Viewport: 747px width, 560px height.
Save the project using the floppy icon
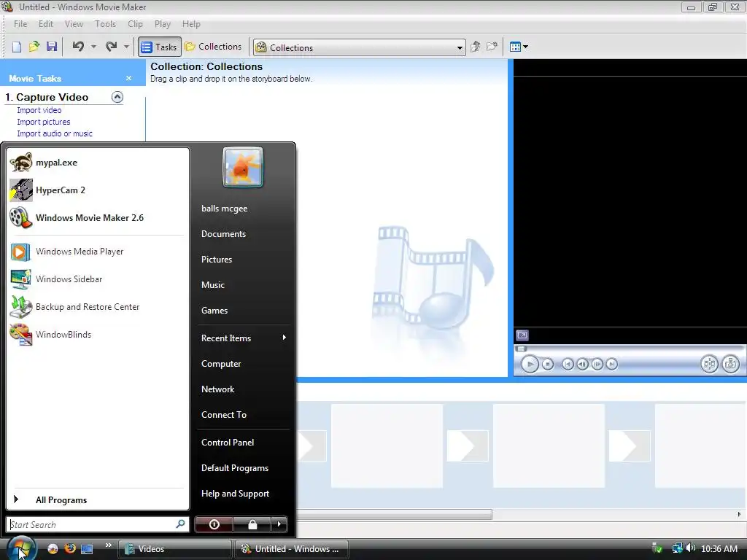click(x=52, y=47)
